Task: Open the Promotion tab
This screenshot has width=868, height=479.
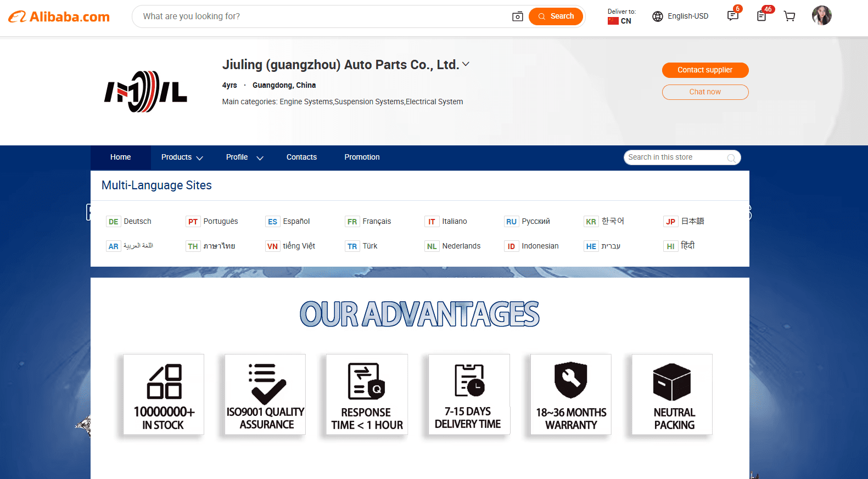Action: [x=362, y=157]
